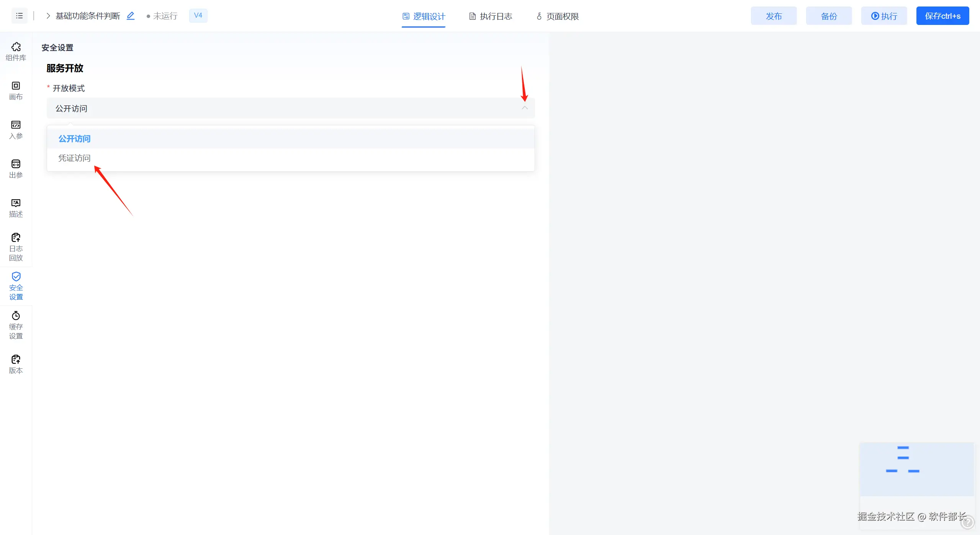Switch to the 画布 canvas view
The width and height of the screenshot is (980, 535).
[x=16, y=90]
